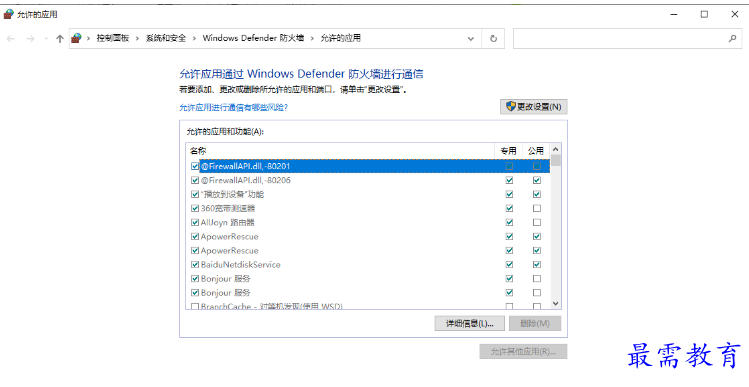Go back using the back arrow
The height and width of the screenshot is (387, 749).
pyautogui.click(x=11, y=39)
